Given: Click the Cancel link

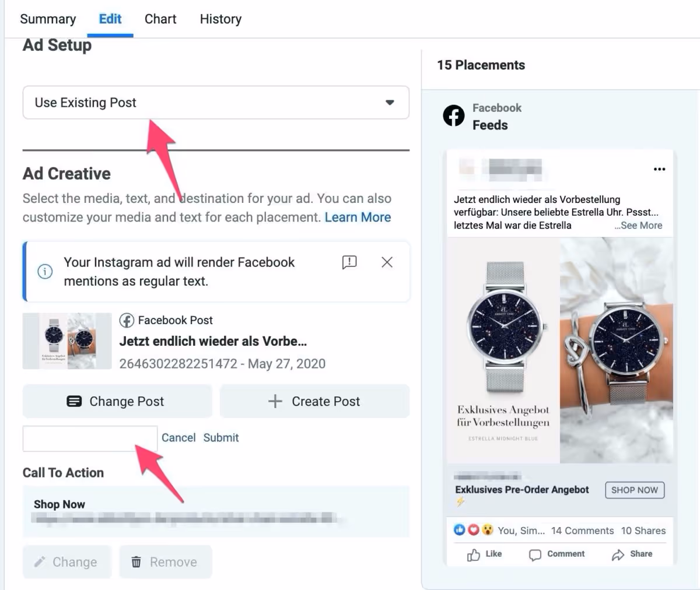Looking at the screenshot, I should click(x=178, y=438).
